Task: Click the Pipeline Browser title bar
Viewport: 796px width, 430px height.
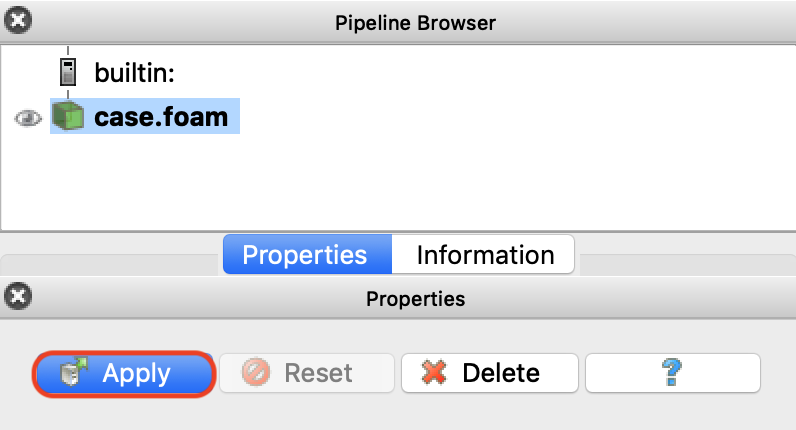Action: pos(414,20)
